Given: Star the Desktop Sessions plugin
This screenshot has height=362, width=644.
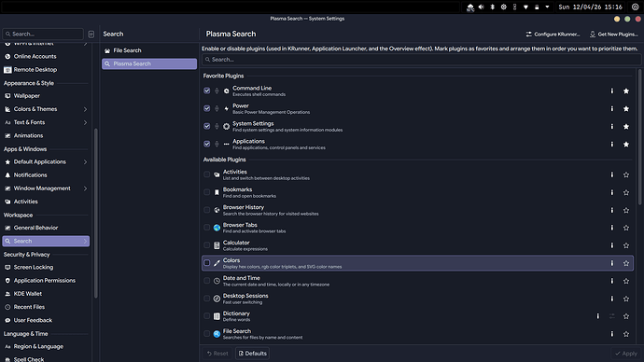Looking at the screenshot, I should click(x=626, y=299).
